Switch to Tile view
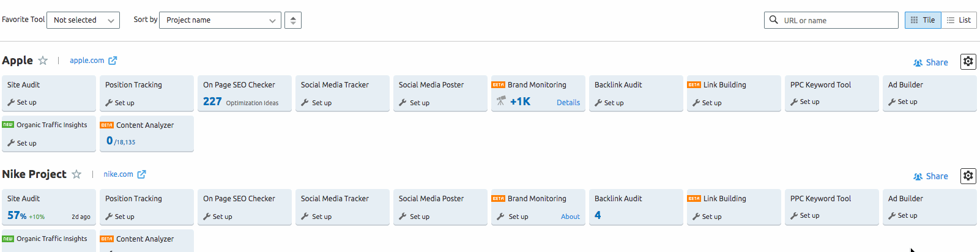The height and width of the screenshot is (252, 980). coord(923,20)
